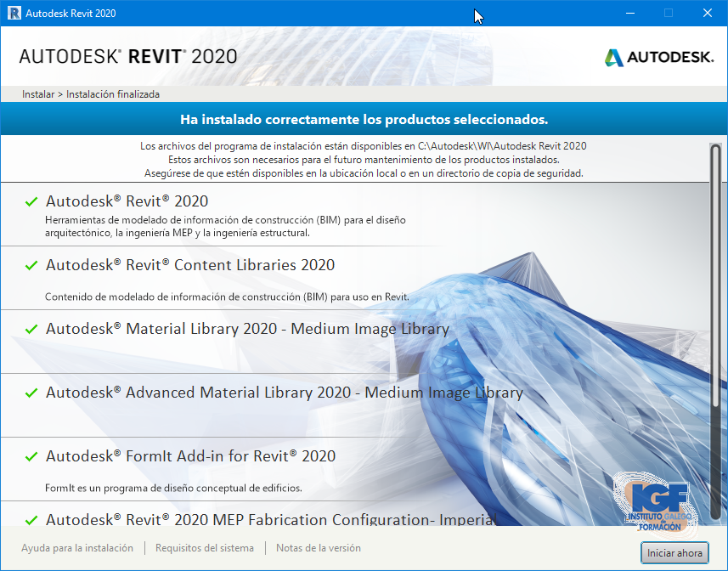This screenshot has width=728, height=571.
Task: Select the Instalar breadcrumb step
Action: (37, 94)
